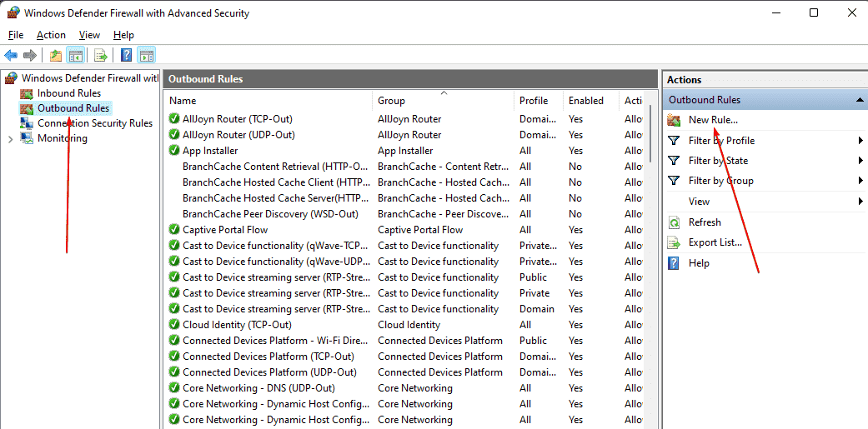
Task: Select Connected Devices Platform (UDP-Out) rule
Action: click(x=269, y=372)
